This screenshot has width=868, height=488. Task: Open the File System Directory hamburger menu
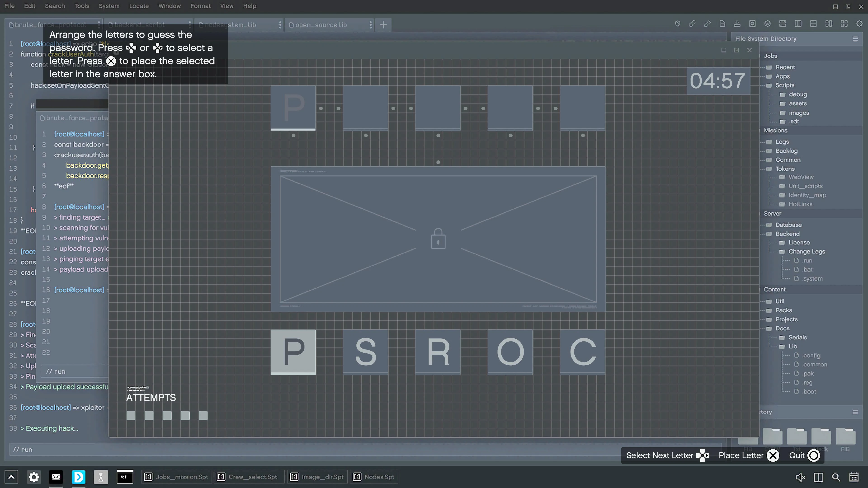coord(855,39)
